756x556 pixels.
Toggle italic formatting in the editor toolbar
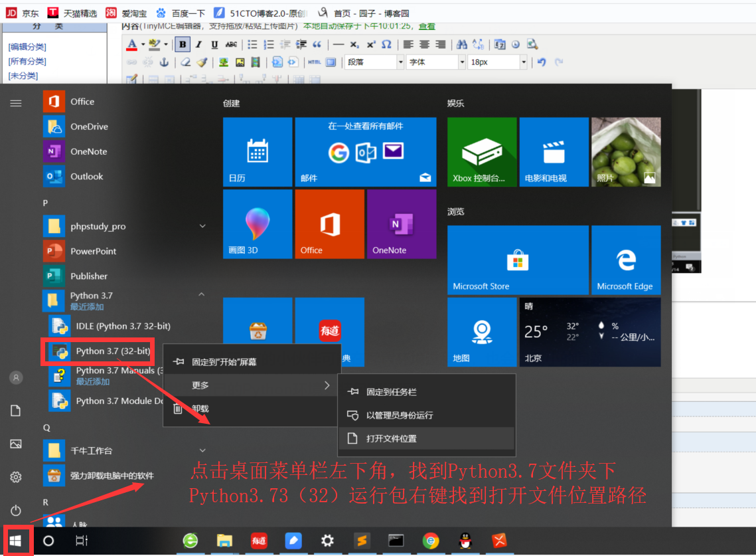(198, 45)
